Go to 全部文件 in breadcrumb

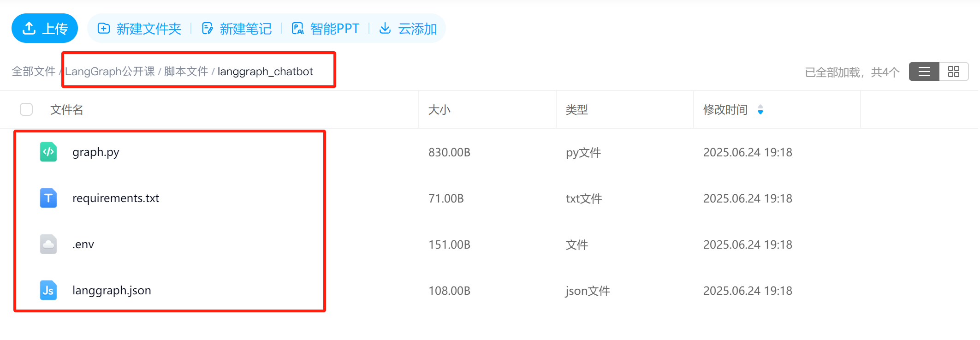click(34, 72)
